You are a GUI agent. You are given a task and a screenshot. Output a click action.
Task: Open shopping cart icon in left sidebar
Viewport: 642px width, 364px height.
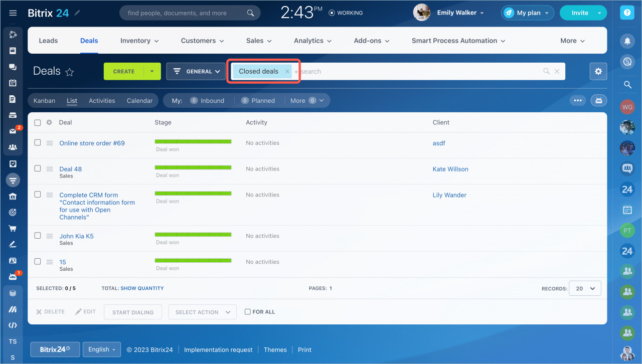click(x=13, y=228)
